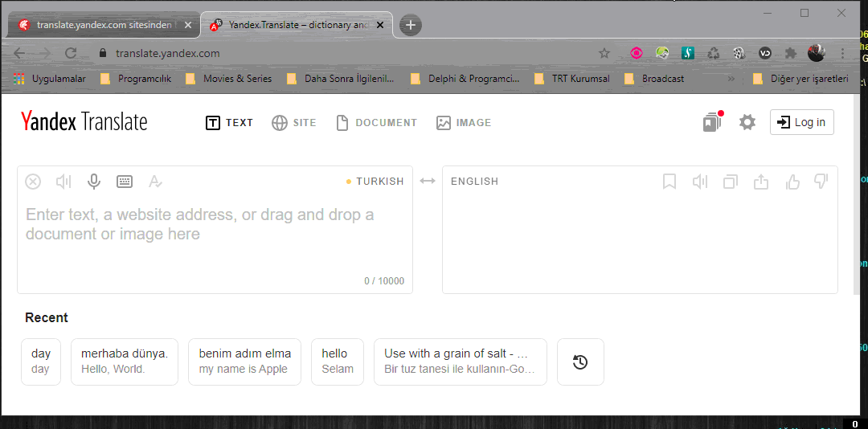
Task: Open the Uygulamalar apps shortcut
Action: tap(50, 79)
